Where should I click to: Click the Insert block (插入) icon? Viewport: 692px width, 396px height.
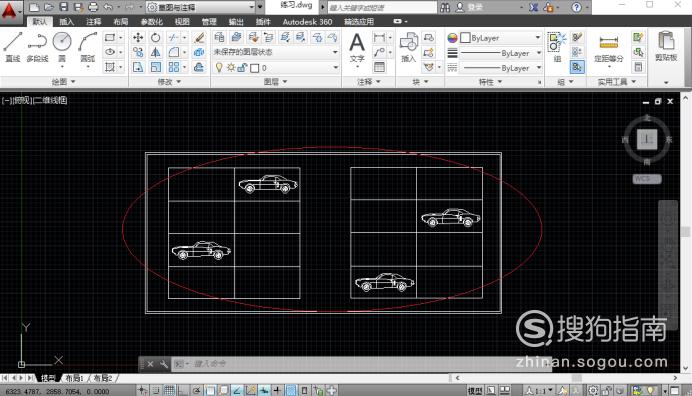click(409, 47)
